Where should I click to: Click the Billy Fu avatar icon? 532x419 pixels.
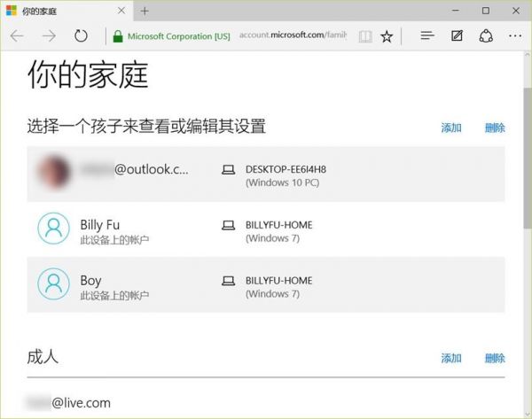coord(53,229)
